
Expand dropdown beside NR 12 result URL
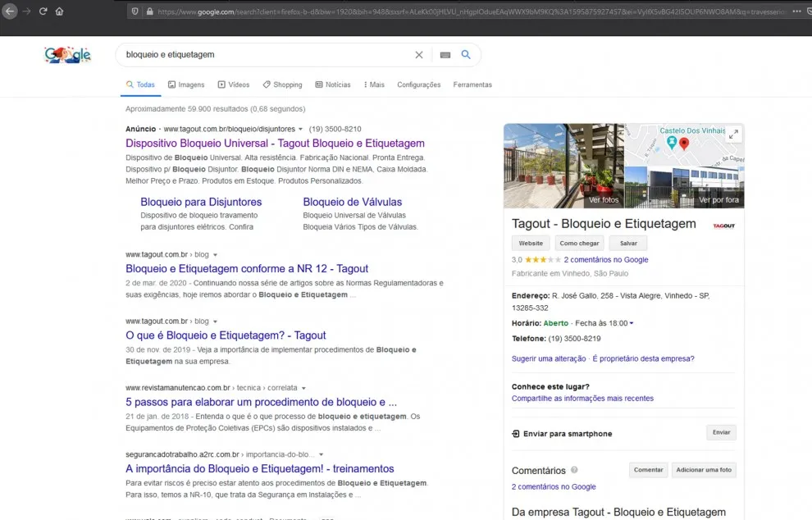215,255
